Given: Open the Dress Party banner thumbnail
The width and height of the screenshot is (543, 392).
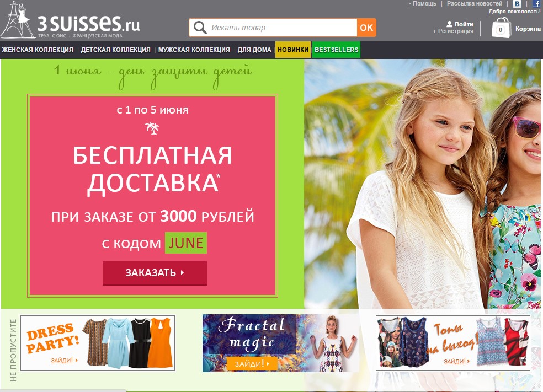Looking at the screenshot, I should (98, 343).
